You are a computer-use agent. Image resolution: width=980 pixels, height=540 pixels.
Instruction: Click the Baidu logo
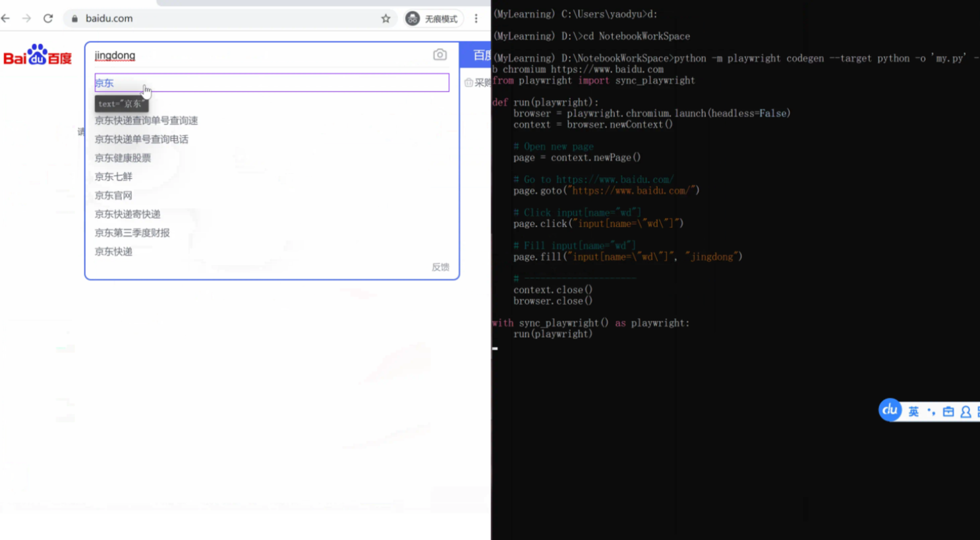38,55
